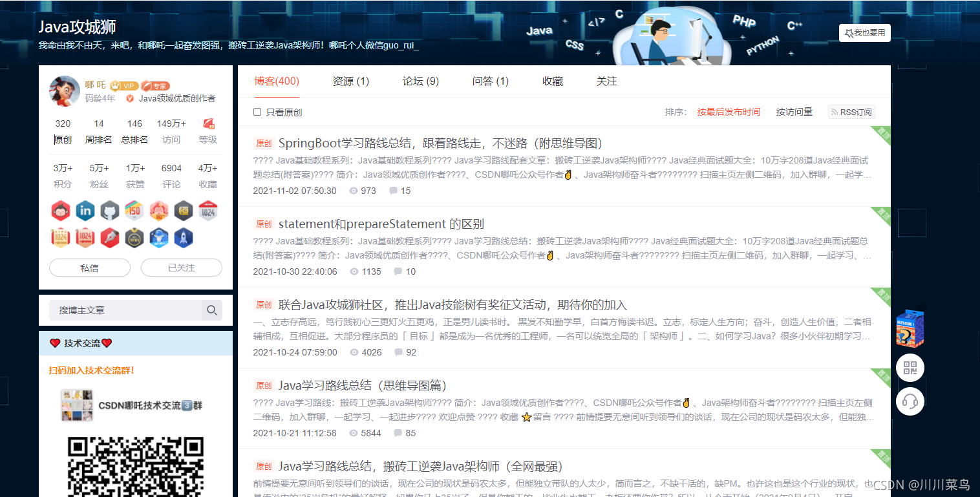980x497 pixels.
Task: Click the 1万+ 获赞 stat
Action: pyautogui.click(x=135, y=176)
